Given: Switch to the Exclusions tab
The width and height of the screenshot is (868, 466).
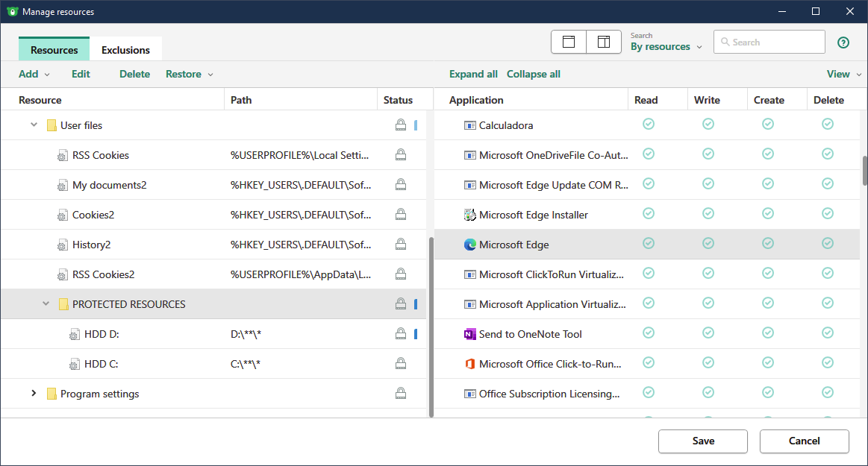Looking at the screenshot, I should point(125,50).
